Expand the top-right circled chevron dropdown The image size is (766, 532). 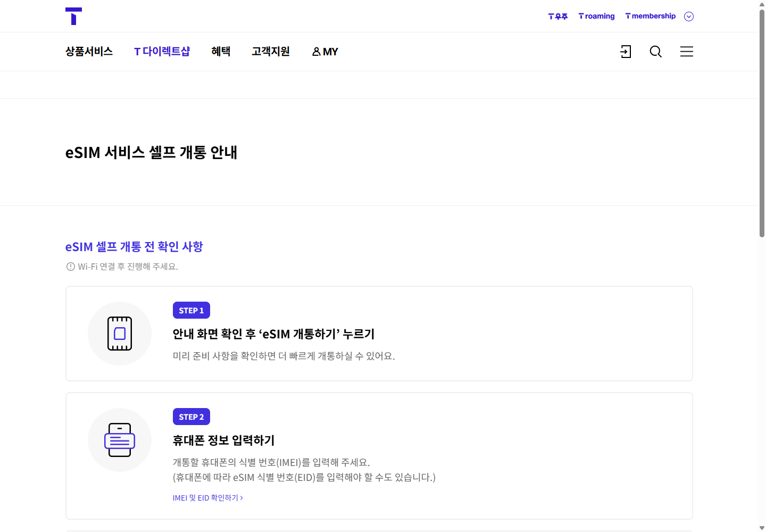coord(689,16)
